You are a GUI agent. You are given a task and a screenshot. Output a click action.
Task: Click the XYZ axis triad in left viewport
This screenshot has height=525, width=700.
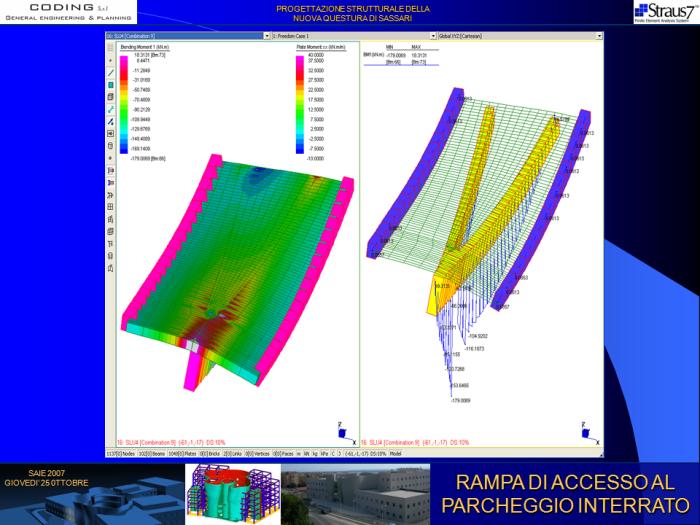coord(345,432)
